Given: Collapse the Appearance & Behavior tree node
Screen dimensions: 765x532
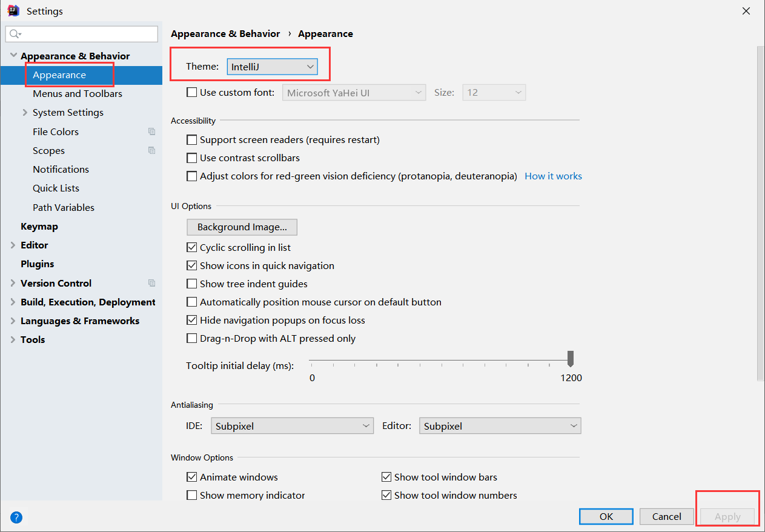Looking at the screenshot, I should 13,56.
